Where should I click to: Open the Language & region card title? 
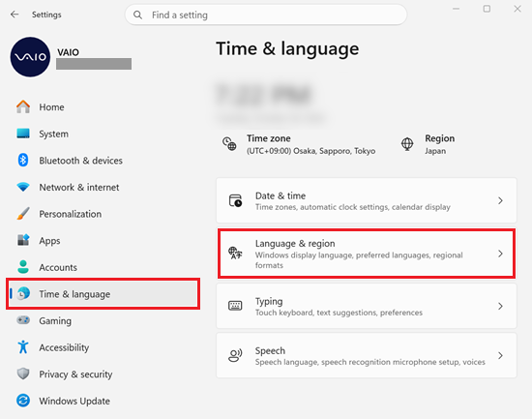coord(295,244)
